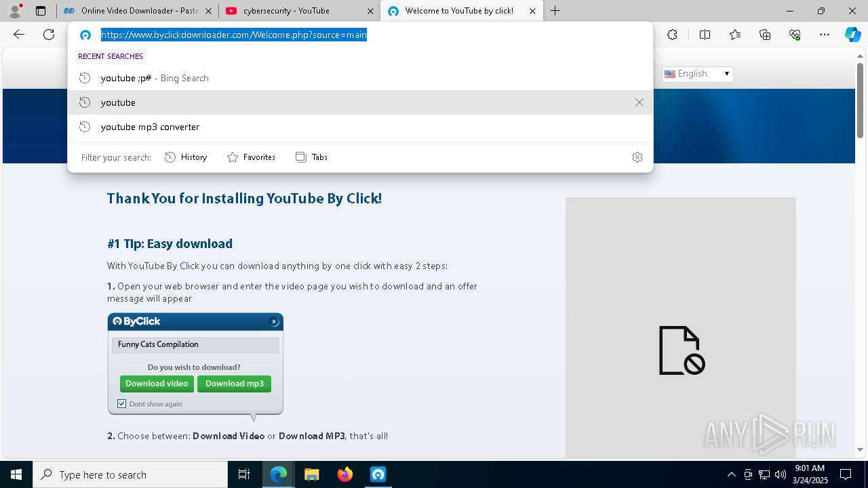The width and height of the screenshot is (868, 488).
Task: Choose the 'youtube' recent search
Action: (x=360, y=102)
